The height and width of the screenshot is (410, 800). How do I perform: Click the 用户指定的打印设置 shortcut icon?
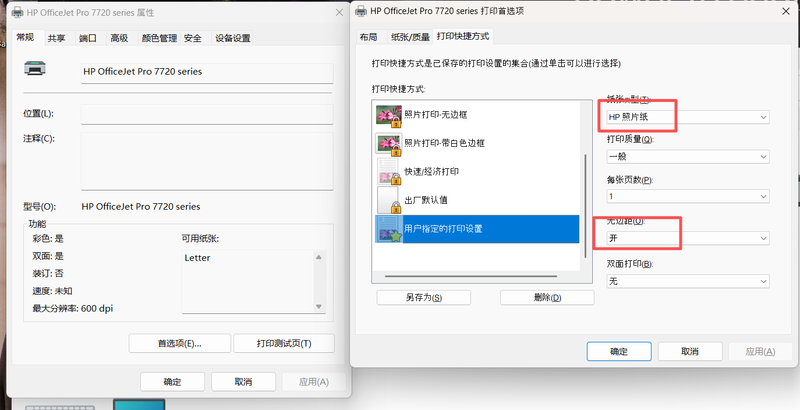[387, 229]
